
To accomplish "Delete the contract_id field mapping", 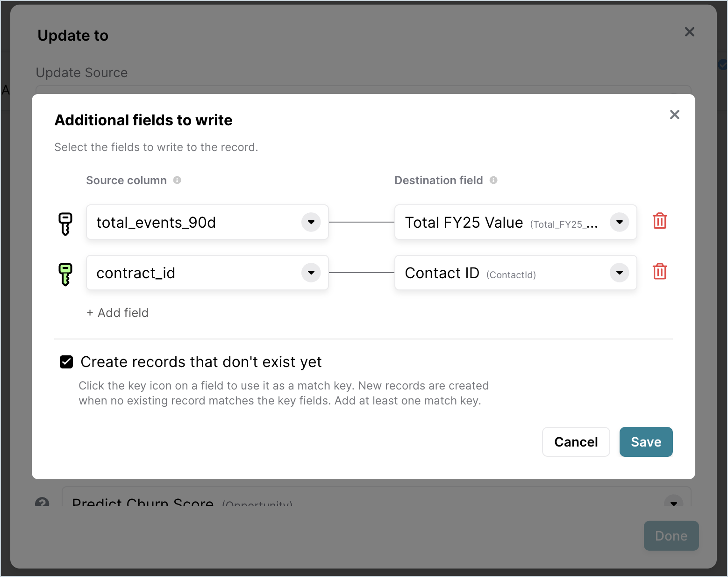I will coord(660,271).
